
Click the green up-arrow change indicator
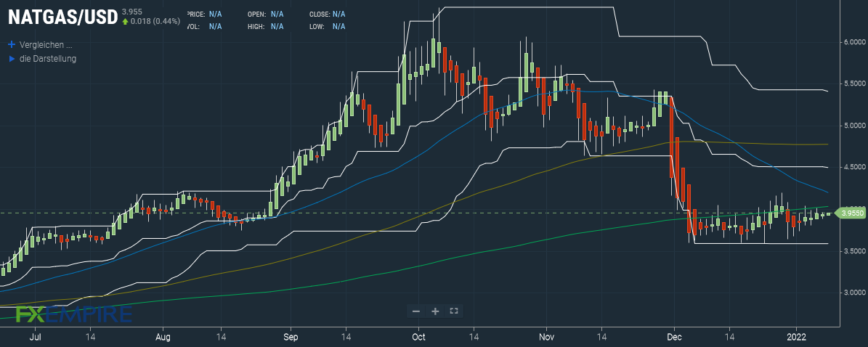pyautogui.click(x=126, y=22)
